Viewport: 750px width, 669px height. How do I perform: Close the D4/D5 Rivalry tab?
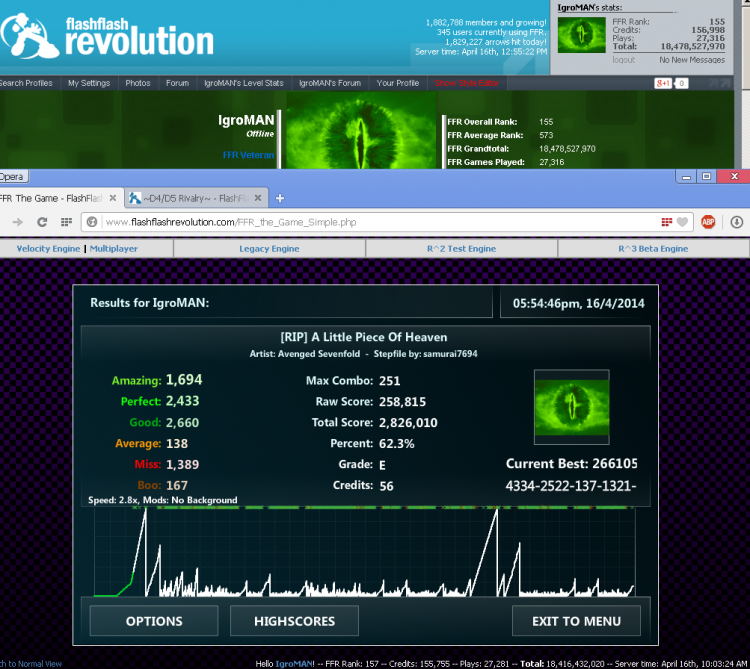[258, 197]
